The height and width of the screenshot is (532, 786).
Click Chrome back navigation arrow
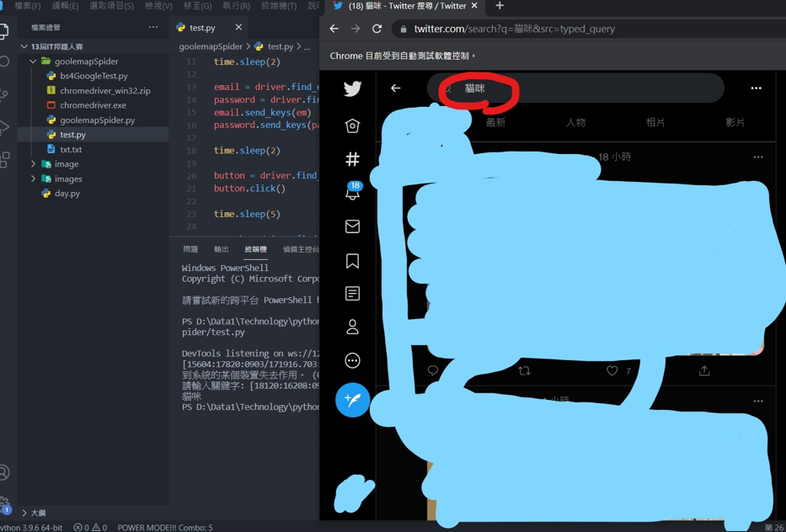pyautogui.click(x=334, y=29)
